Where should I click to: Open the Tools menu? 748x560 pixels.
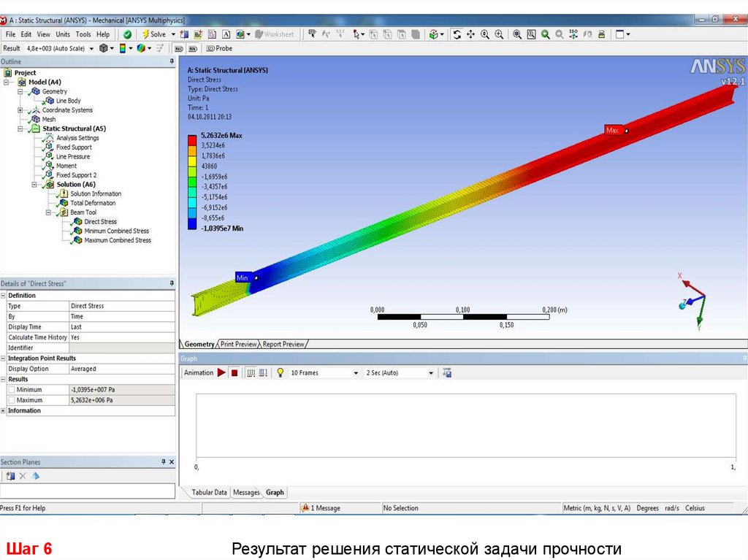(x=83, y=34)
